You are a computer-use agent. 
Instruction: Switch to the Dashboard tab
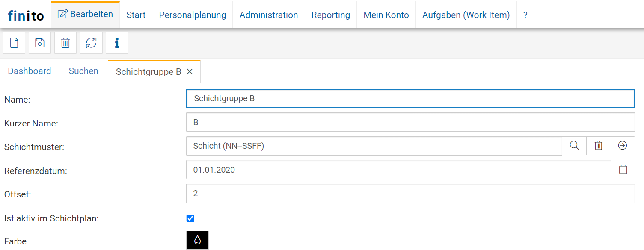30,71
